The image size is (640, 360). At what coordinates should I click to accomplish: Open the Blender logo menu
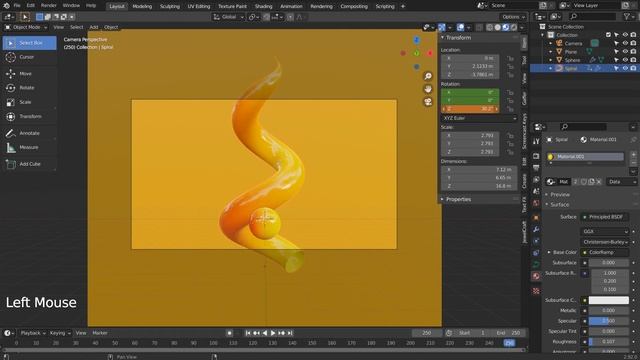[6, 6]
